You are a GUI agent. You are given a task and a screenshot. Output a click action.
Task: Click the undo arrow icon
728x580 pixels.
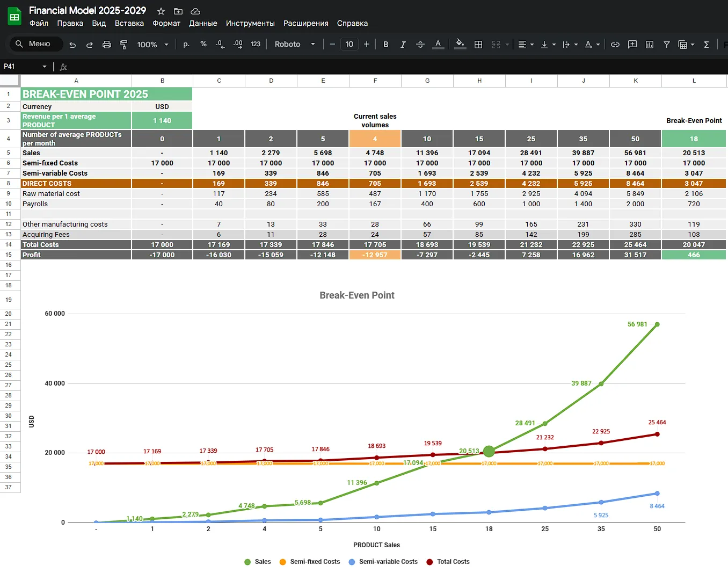pyautogui.click(x=72, y=45)
